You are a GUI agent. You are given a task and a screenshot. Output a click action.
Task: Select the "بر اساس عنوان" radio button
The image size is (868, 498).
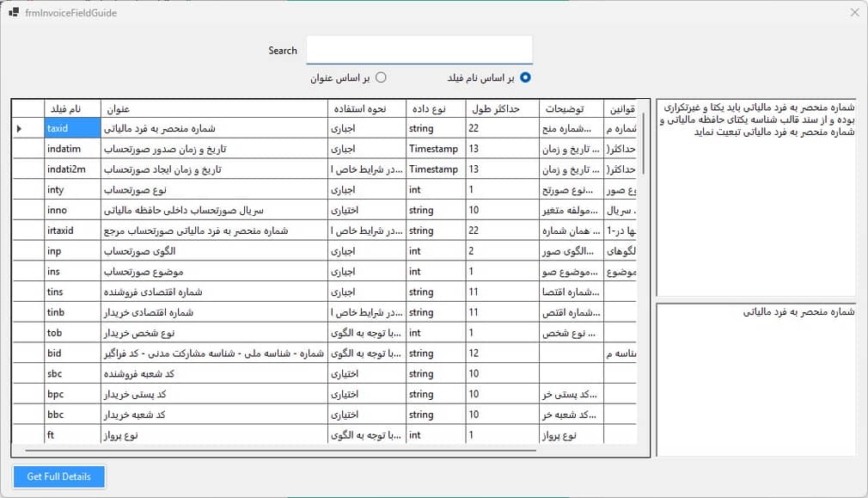[x=381, y=77]
